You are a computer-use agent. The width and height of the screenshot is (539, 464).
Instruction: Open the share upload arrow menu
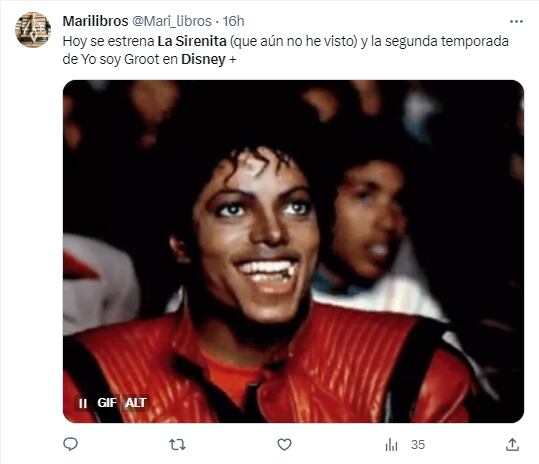click(512, 445)
